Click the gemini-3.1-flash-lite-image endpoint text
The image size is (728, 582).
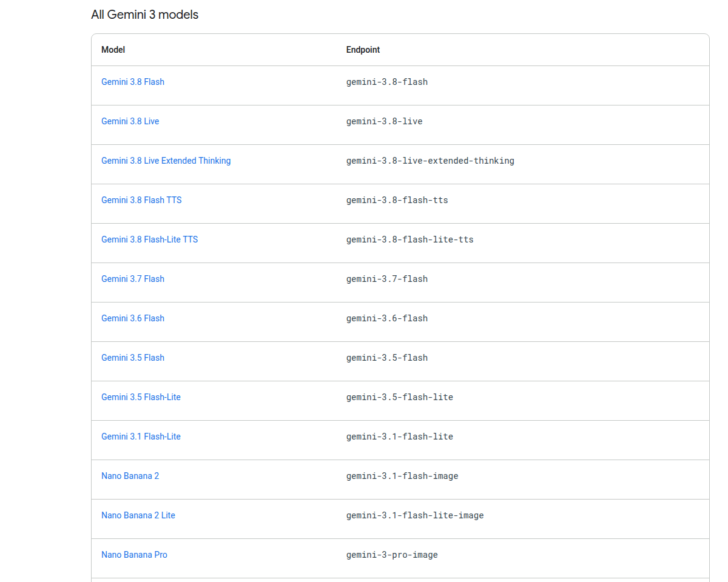click(x=415, y=515)
